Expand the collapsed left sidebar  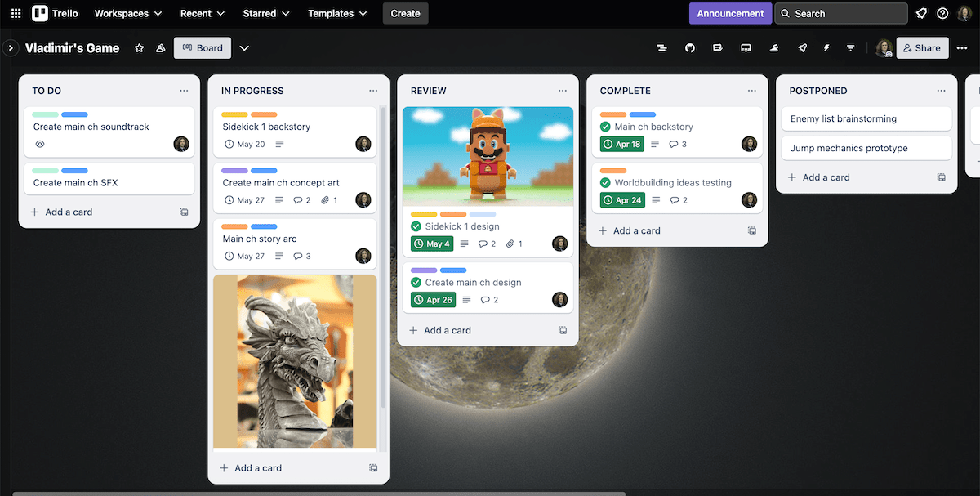coord(11,48)
